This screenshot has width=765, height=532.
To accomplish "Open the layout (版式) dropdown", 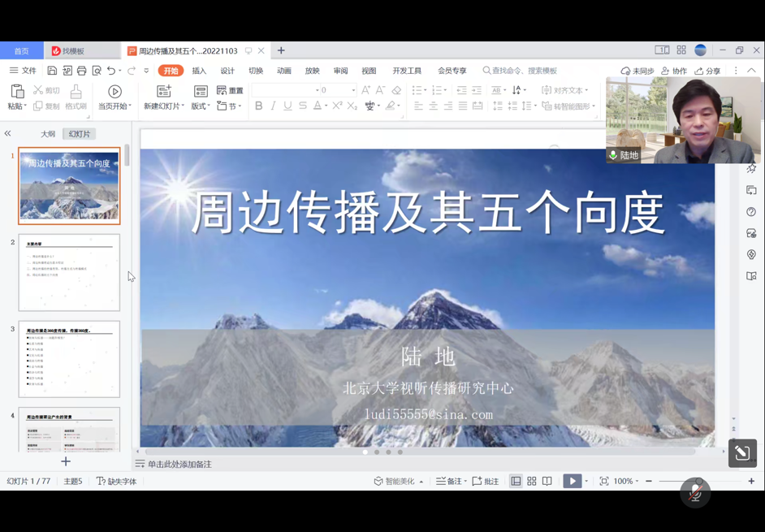I will pos(200,106).
